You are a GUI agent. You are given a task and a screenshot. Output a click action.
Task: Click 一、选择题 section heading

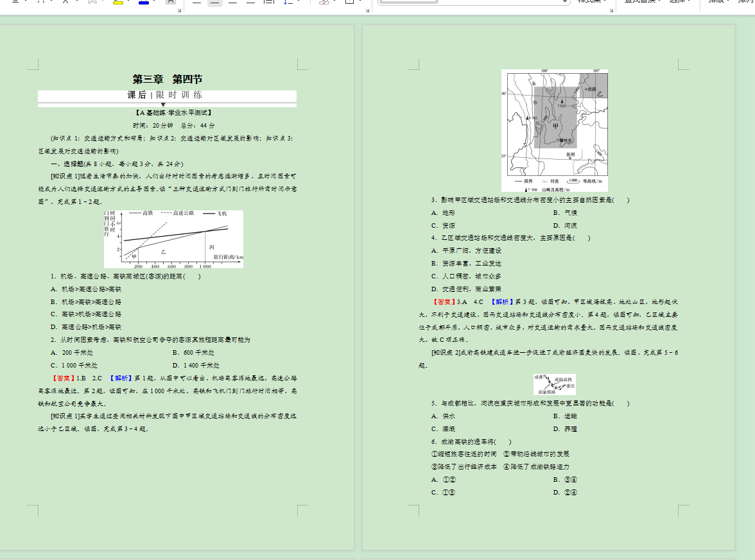click(x=117, y=164)
